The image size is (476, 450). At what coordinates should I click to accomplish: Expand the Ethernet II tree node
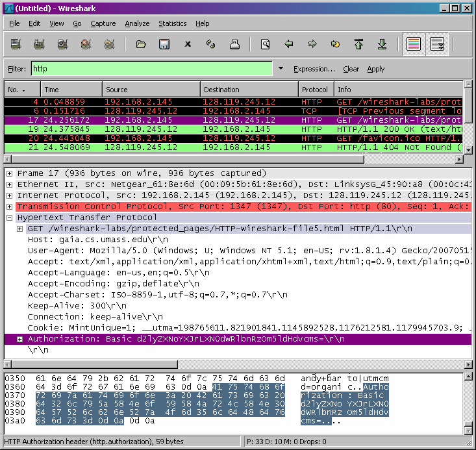(x=9, y=184)
